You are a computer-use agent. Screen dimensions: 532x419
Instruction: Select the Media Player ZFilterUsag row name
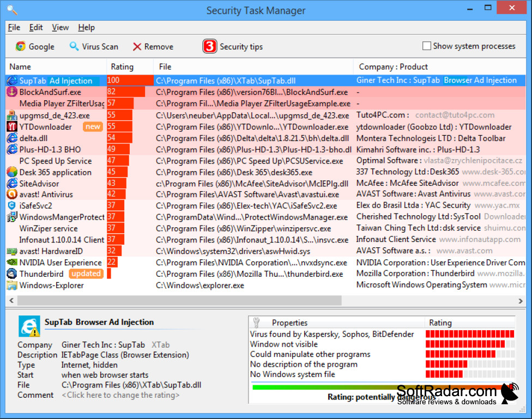point(62,104)
